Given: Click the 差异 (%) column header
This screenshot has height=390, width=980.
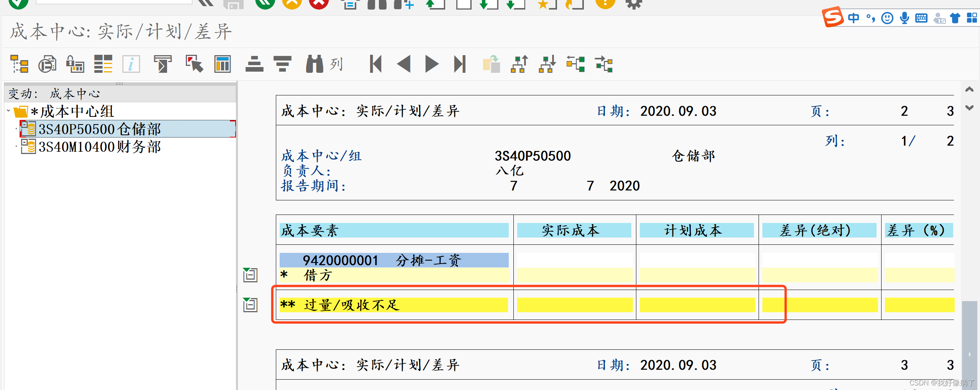Looking at the screenshot, I should pos(919,230).
